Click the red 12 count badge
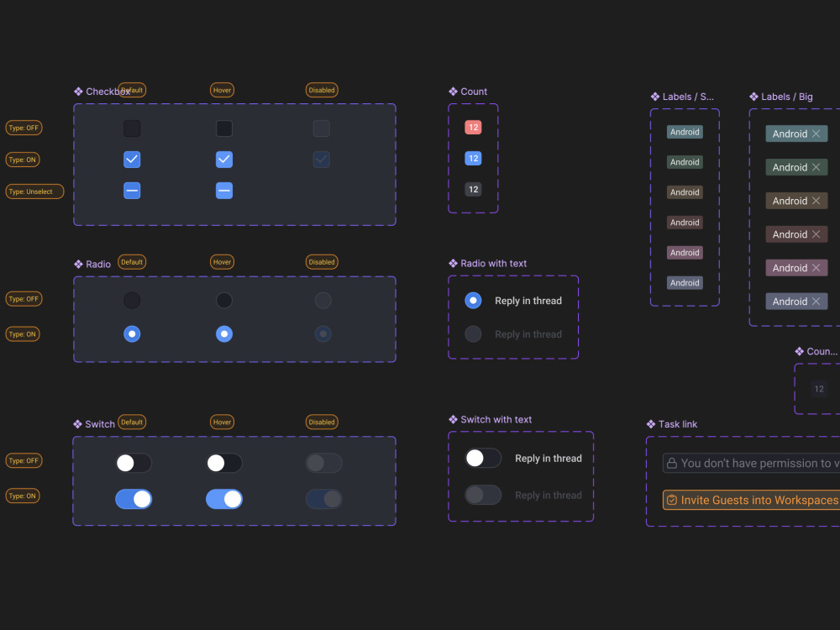840x630 pixels. [x=473, y=128]
